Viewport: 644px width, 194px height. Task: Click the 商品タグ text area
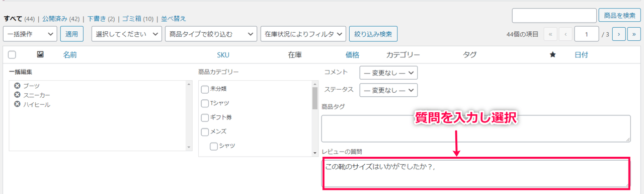(x=476, y=128)
